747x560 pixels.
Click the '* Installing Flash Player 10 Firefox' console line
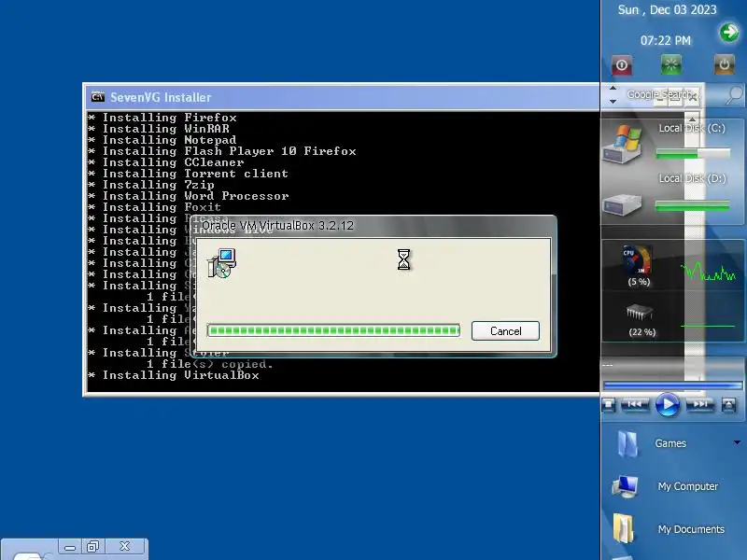tap(222, 151)
